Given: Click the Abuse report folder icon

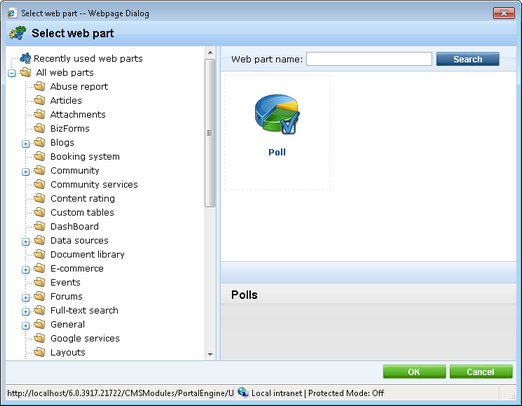Looking at the screenshot, I should 39,86.
